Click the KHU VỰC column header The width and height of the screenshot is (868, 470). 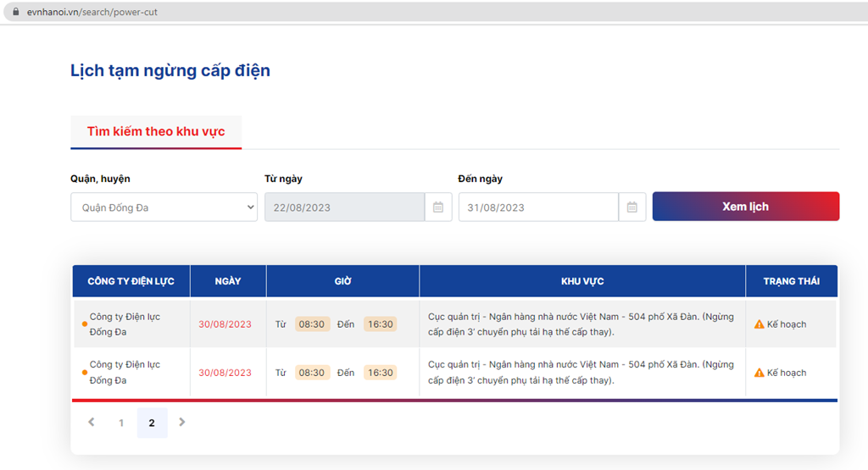point(582,281)
